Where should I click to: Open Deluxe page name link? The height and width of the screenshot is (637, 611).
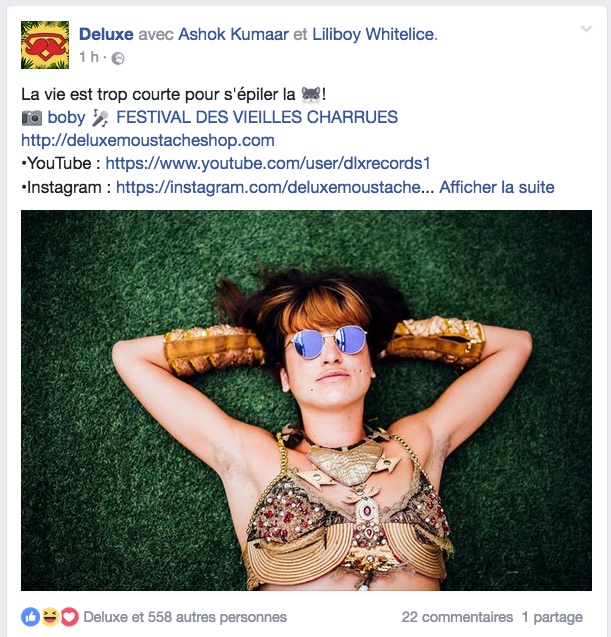pos(106,34)
